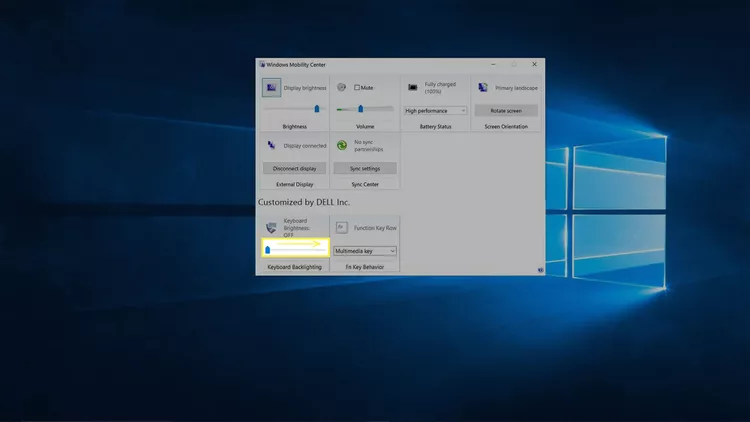Click the display Brightness slider handle
Screen dimensions: 750x422
(317, 109)
